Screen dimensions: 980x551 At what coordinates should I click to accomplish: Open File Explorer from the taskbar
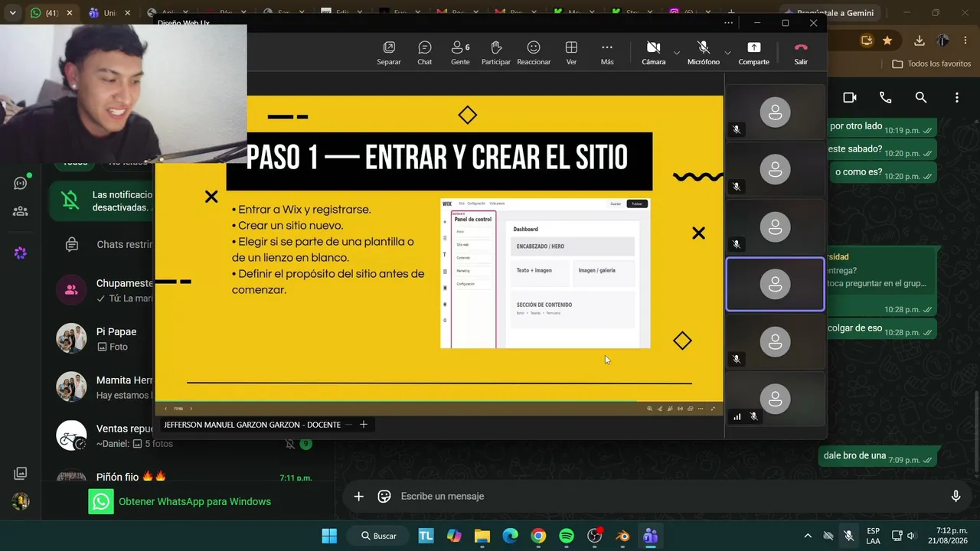tap(482, 536)
